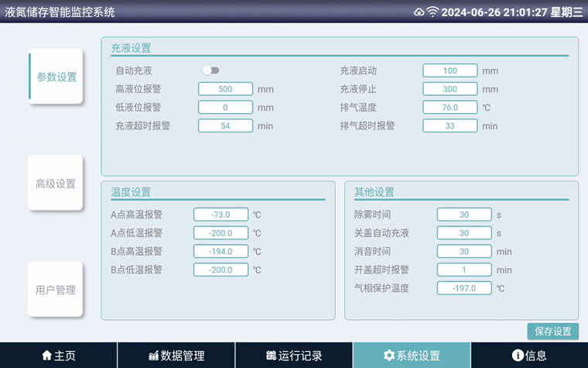Viewport: 588px width, 368px height.
Task: Click the chart icon on 数据管理 tab
Action: pos(153,356)
